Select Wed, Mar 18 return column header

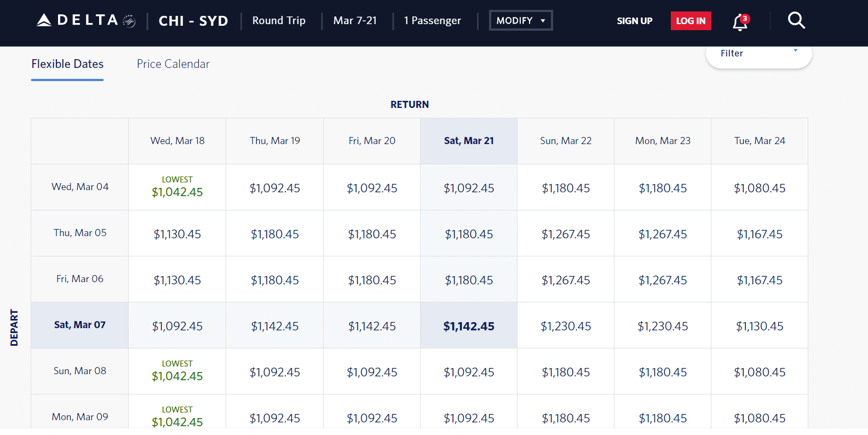coord(177,141)
